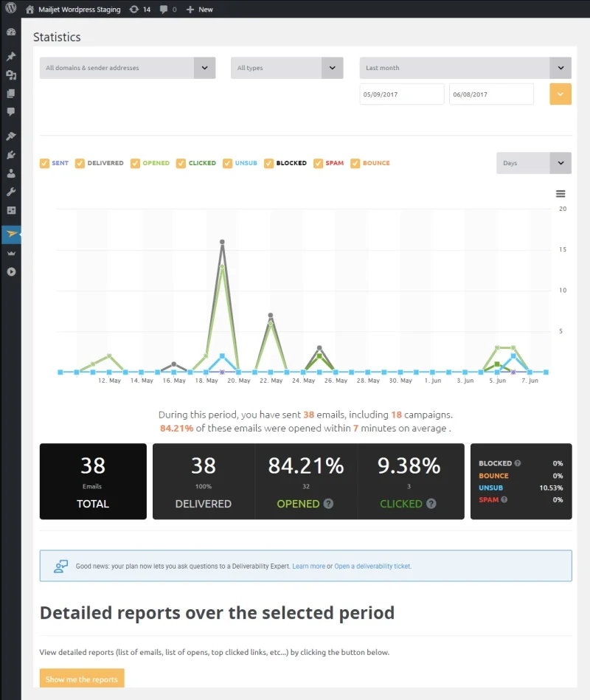Open All domains & sender addresses dropdown
This screenshot has height=700, width=590.
128,68
